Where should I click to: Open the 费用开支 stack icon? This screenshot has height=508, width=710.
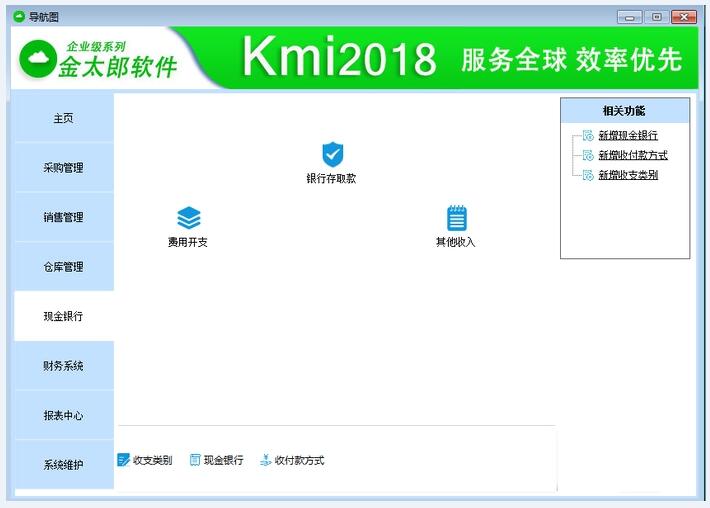click(188, 218)
